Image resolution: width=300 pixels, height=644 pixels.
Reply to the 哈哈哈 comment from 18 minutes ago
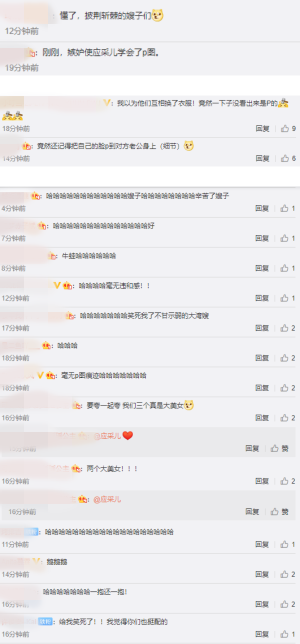click(x=262, y=358)
